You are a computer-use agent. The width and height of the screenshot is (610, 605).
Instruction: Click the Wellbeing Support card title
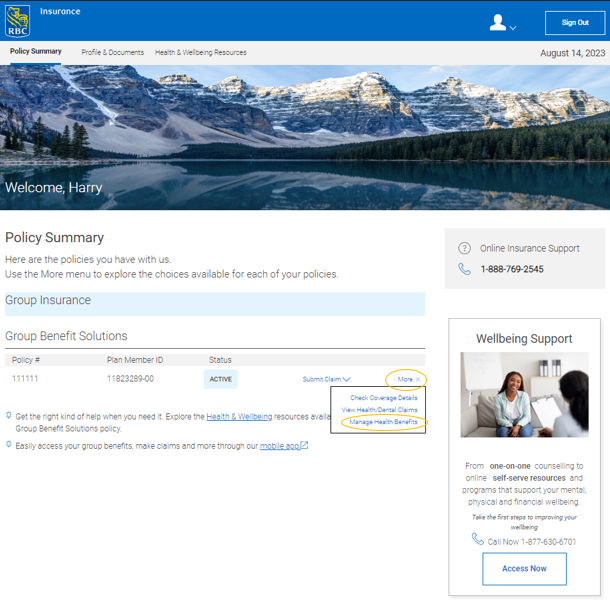[524, 339]
